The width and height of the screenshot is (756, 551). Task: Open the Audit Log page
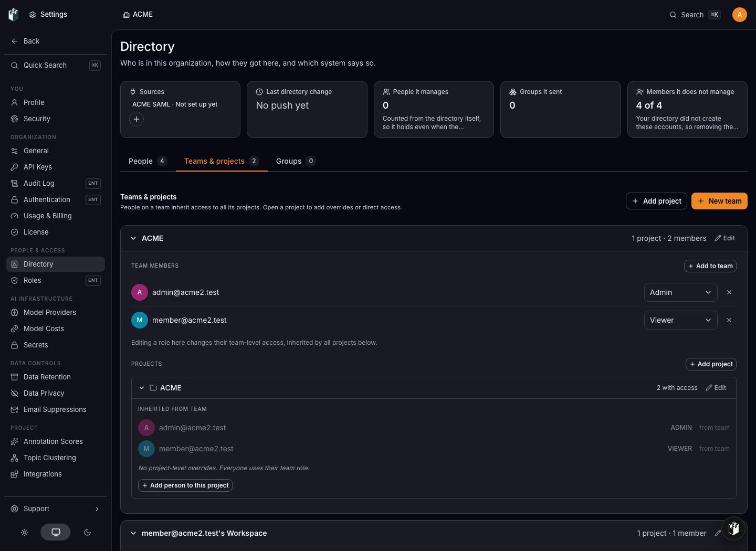(x=56, y=183)
